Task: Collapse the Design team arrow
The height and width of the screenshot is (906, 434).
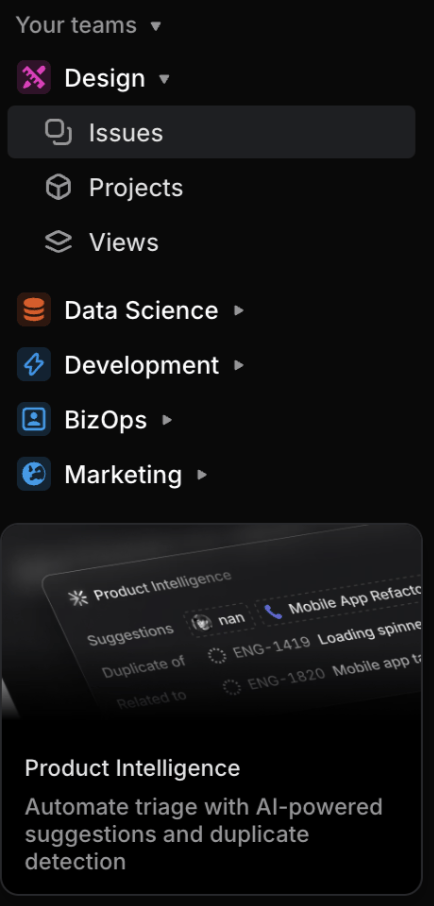Action: tap(164, 78)
